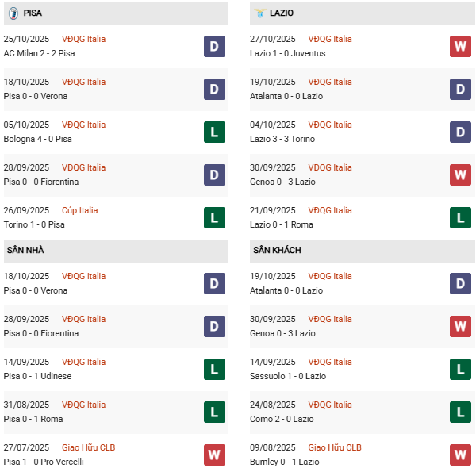Click the Lazio club logo icon
Screen dimensions: 476x472
click(259, 13)
